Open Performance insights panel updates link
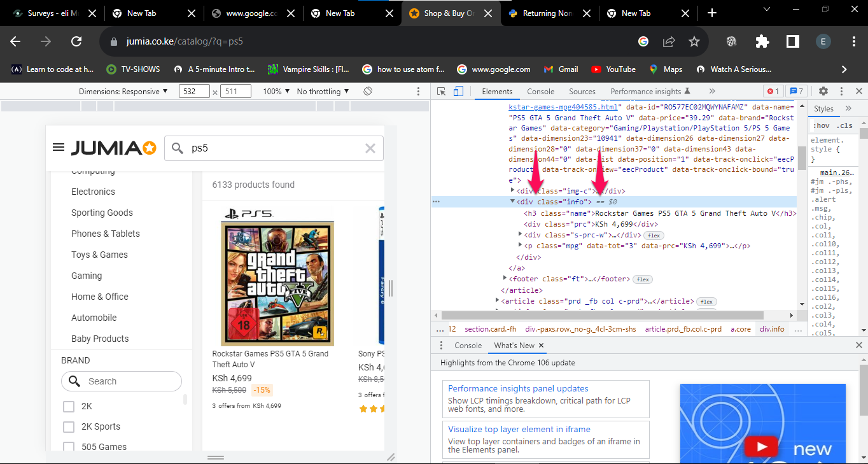Screen dimensions: 868x464 pos(518,388)
